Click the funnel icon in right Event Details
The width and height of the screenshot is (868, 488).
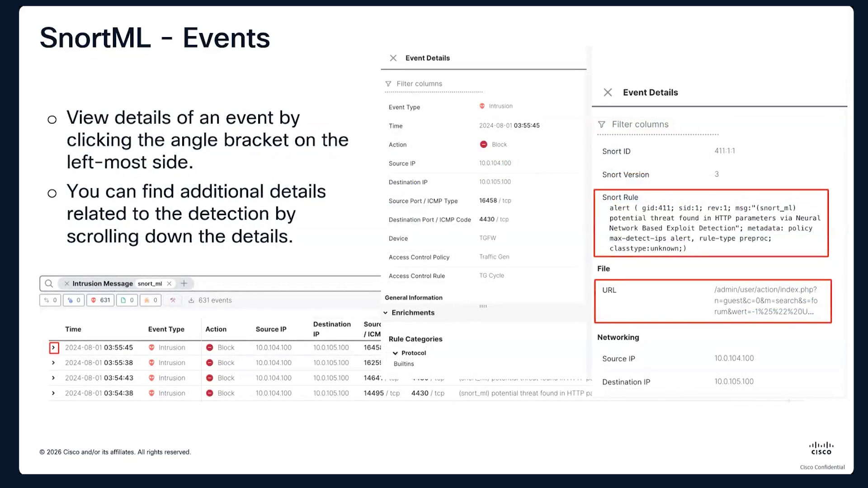coord(602,125)
